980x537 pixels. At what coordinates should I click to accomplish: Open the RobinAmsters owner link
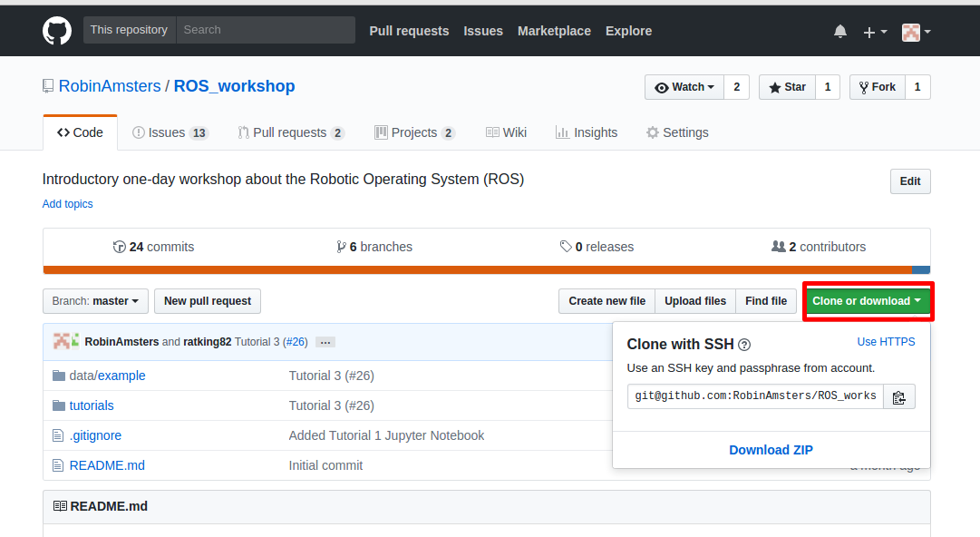click(110, 86)
